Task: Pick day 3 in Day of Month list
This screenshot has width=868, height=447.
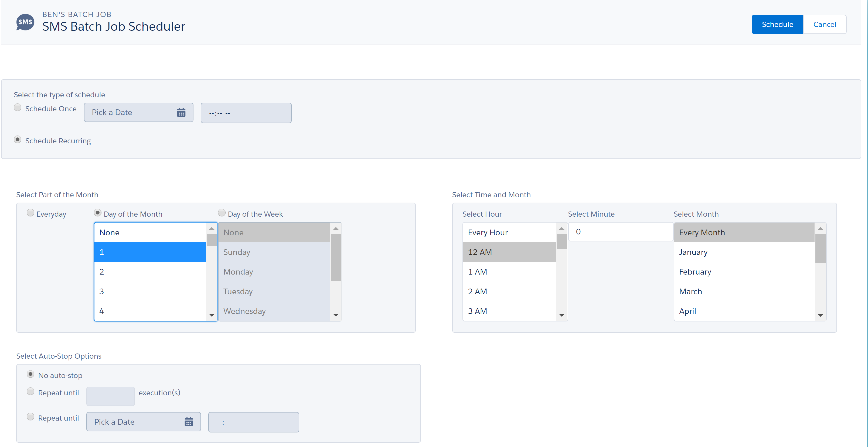Action: [x=149, y=292]
